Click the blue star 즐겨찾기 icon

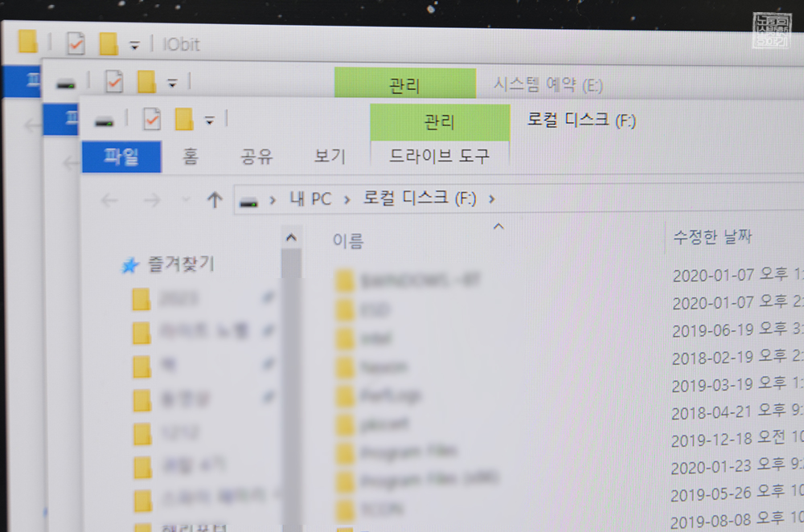click(130, 265)
